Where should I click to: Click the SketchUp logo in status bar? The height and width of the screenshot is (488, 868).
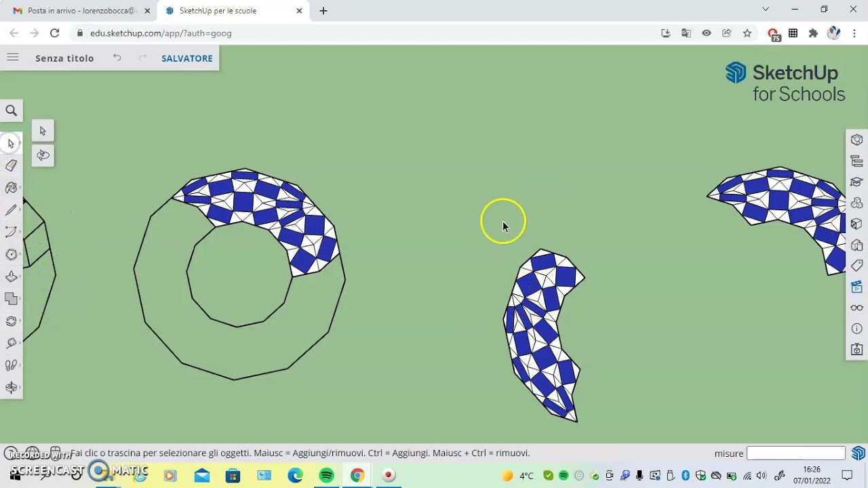859,453
